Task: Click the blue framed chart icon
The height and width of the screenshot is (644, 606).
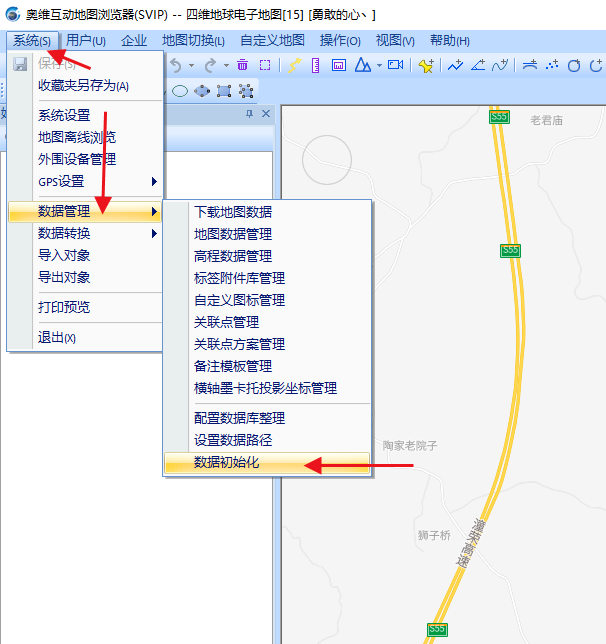Action: point(339,65)
